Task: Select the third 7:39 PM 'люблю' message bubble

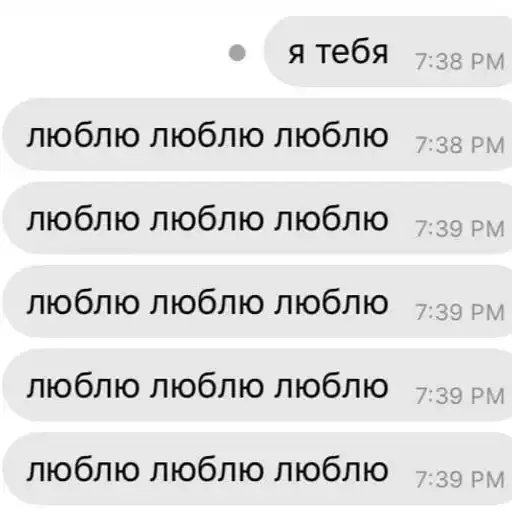Action: [257, 386]
